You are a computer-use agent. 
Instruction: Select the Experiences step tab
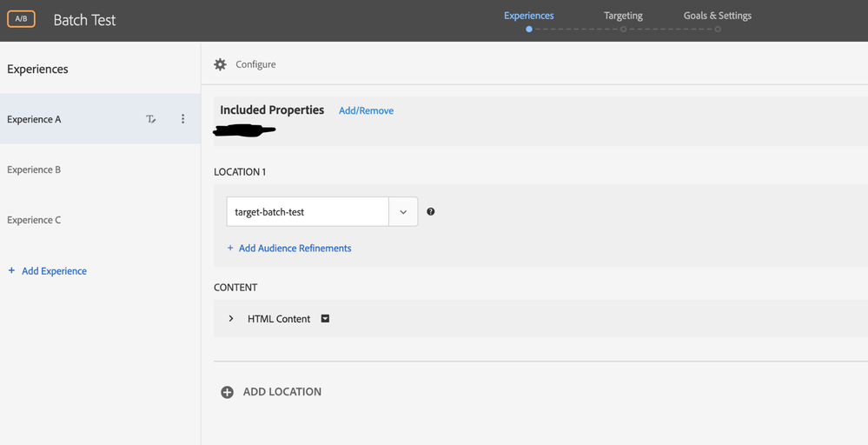(x=528, y=16)
